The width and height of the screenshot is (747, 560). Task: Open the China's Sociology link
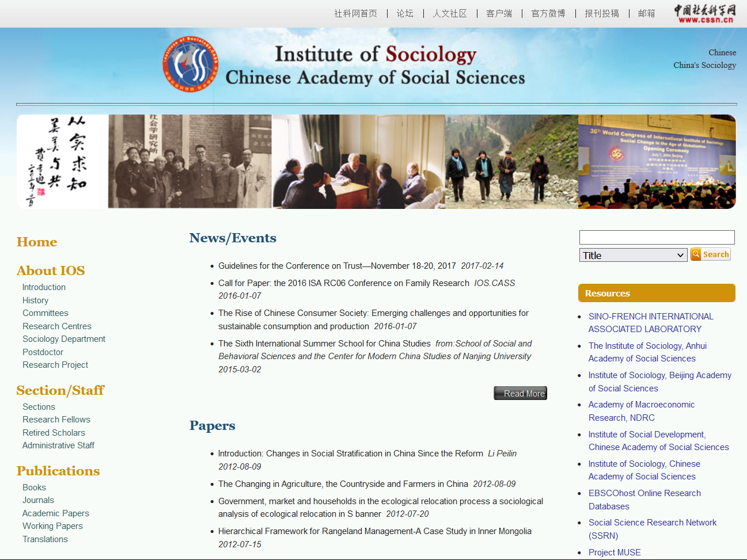pos(704,65)
